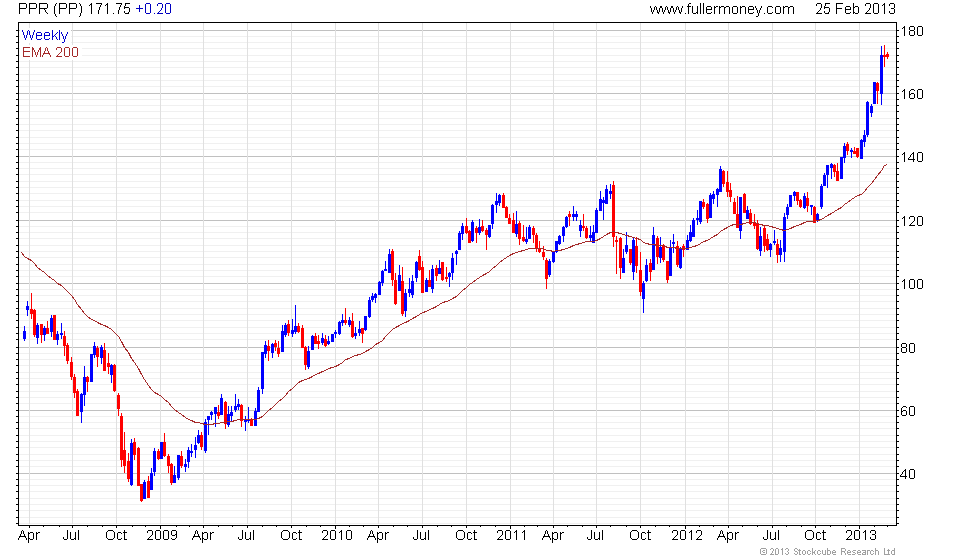Click the Oct label just before 2011
This screenshot has height=560, width=980.
[x=466, y=536]
